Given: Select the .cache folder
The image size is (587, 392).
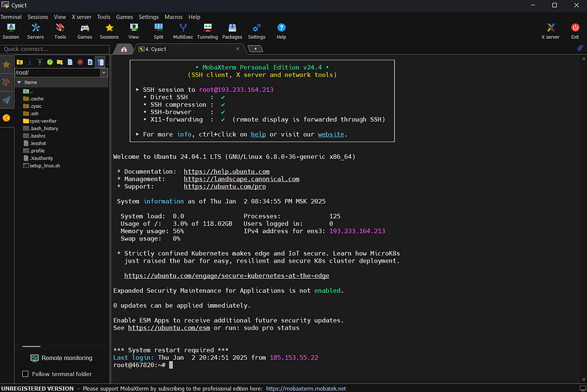Looking at the screenshot, I should 34,99.
